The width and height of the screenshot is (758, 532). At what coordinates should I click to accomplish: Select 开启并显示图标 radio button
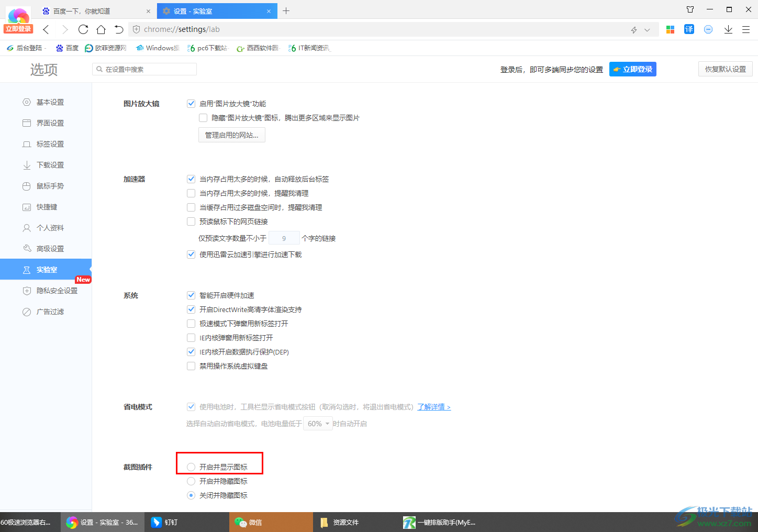point(191,467)
